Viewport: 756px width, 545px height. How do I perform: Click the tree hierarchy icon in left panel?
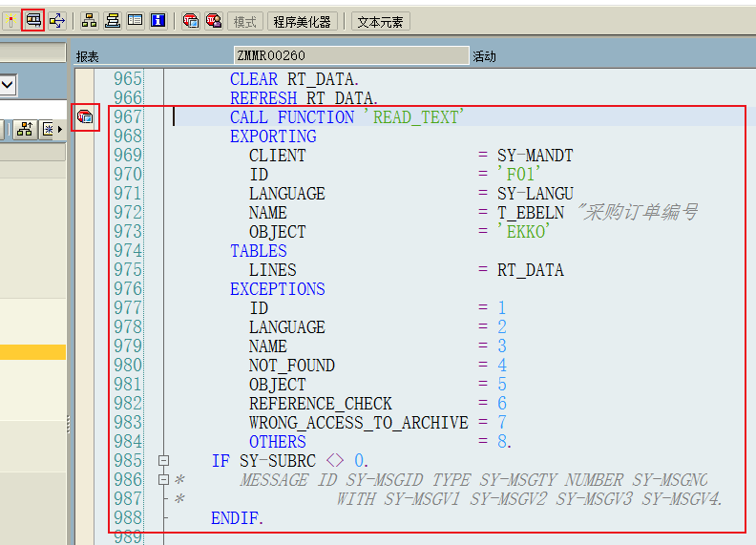[x=25, y=129]
